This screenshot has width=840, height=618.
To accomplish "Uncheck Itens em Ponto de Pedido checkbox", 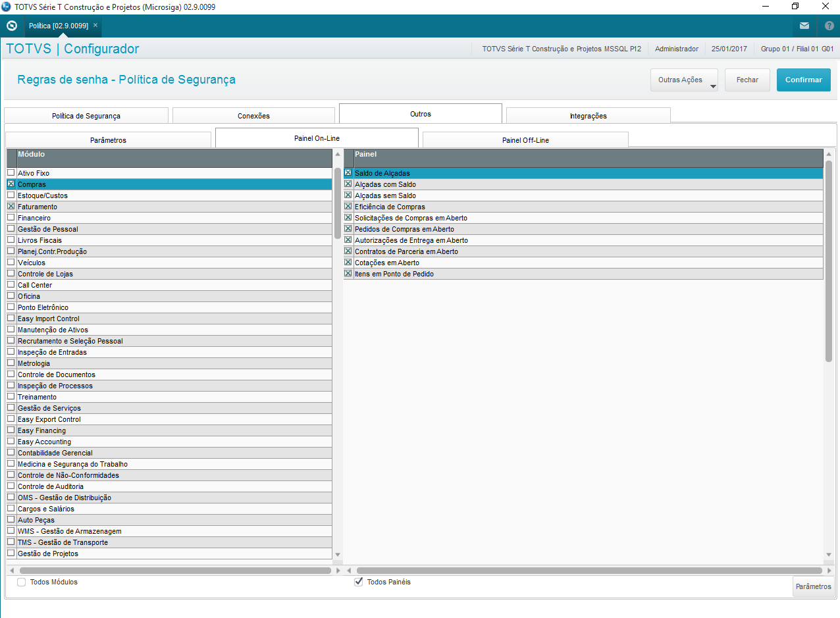I will tap(348, 273).
